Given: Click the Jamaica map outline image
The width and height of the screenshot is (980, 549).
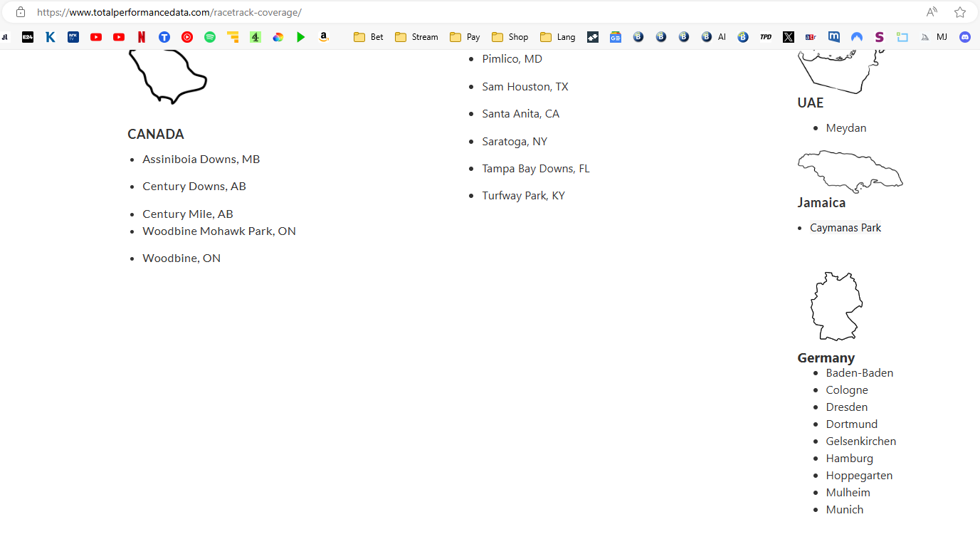Looking at the screenshot, I should pos(850,171).
